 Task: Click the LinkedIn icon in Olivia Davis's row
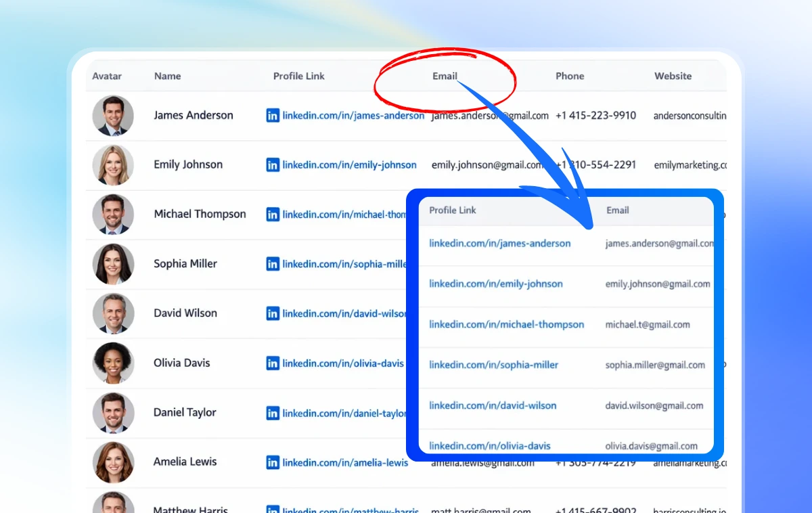coord(273,363)
